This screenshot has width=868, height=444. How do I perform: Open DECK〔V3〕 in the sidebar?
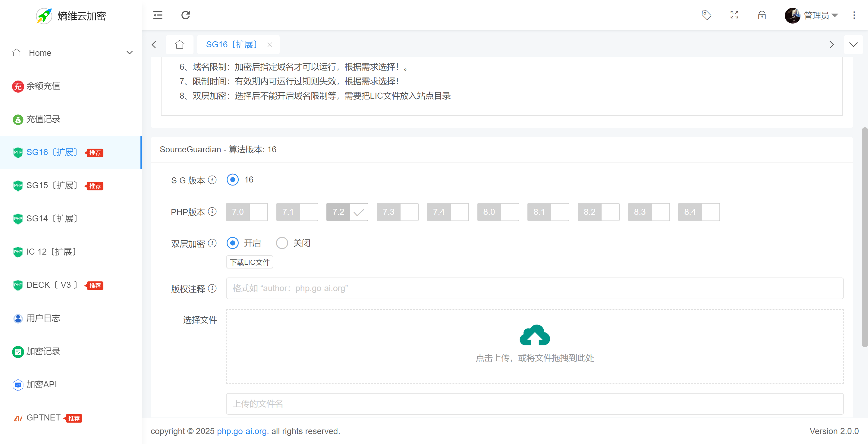point(71,285)
